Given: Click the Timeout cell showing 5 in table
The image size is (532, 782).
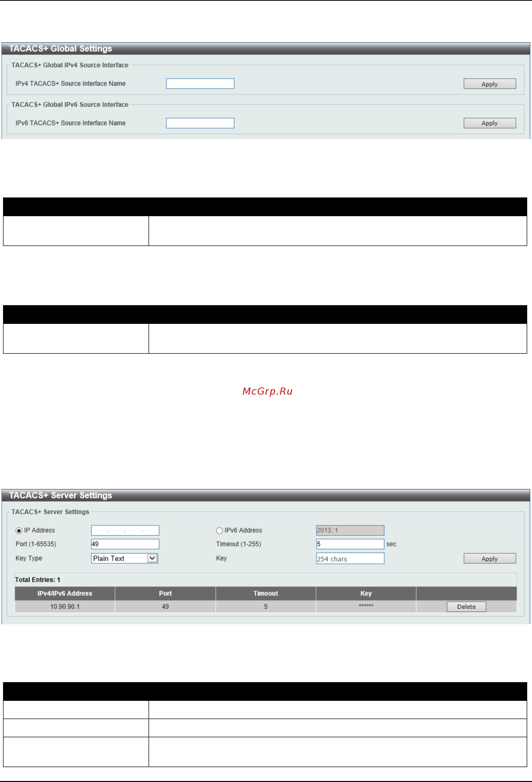Looking at the screenshot, I should tap(266, 607).
